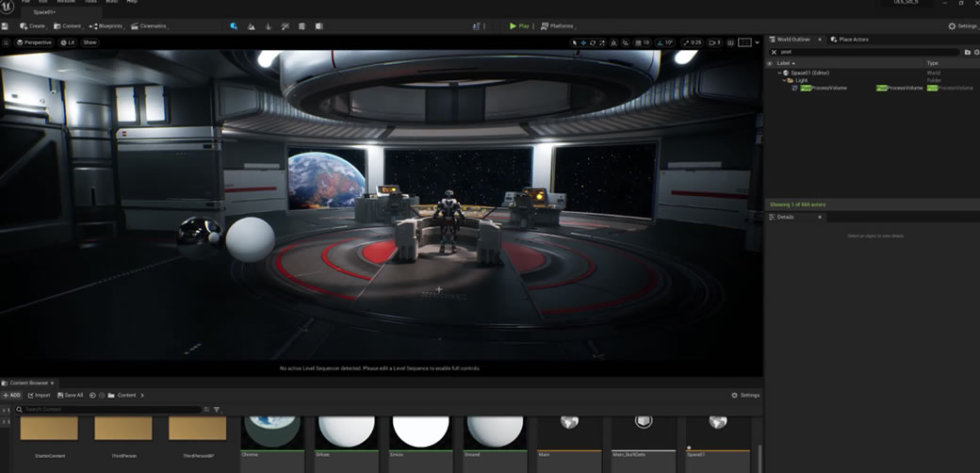Select the Chrome material thumbnail
The width and height of the screenshot is (980, 473).
(272, 432)
